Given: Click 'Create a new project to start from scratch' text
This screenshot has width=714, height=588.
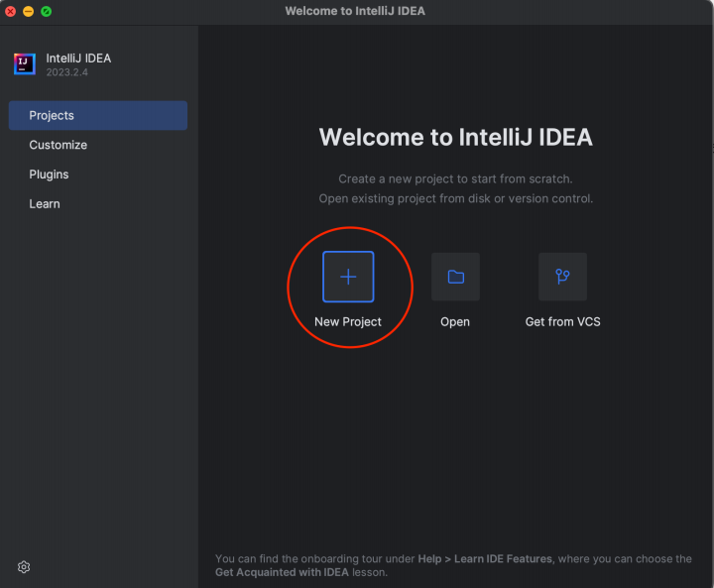Looking at the screenshot, I should click(x=455, y=179).
